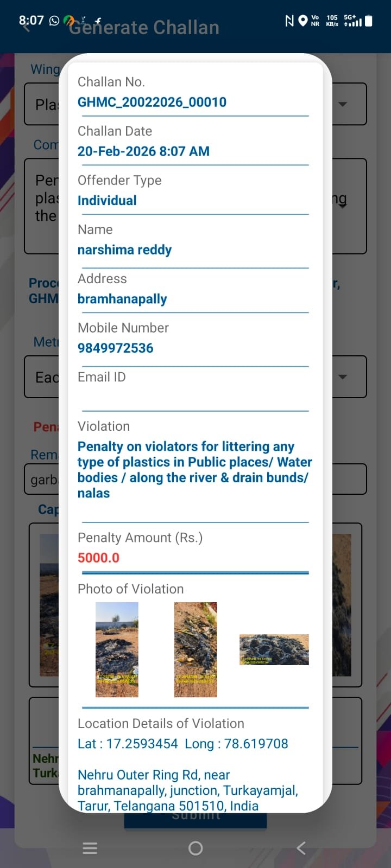
Task: Tap the mobile number 9849972536
Action: 116,348
